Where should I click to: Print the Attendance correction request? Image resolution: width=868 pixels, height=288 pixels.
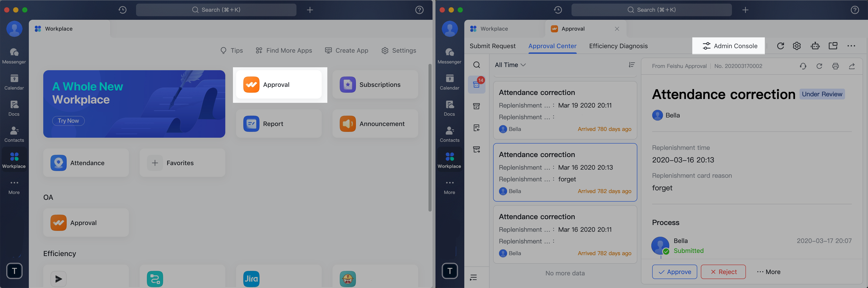836,66
